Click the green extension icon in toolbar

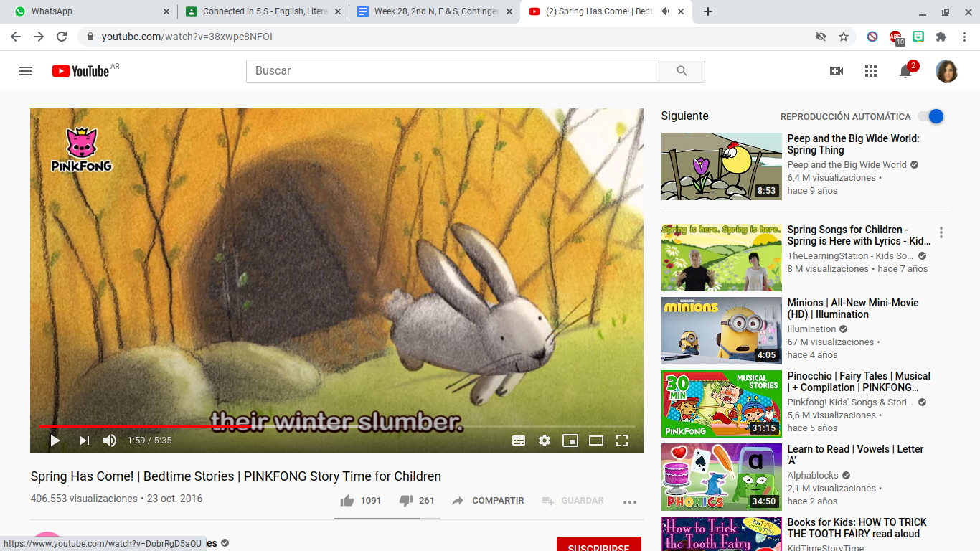point(918,37)
